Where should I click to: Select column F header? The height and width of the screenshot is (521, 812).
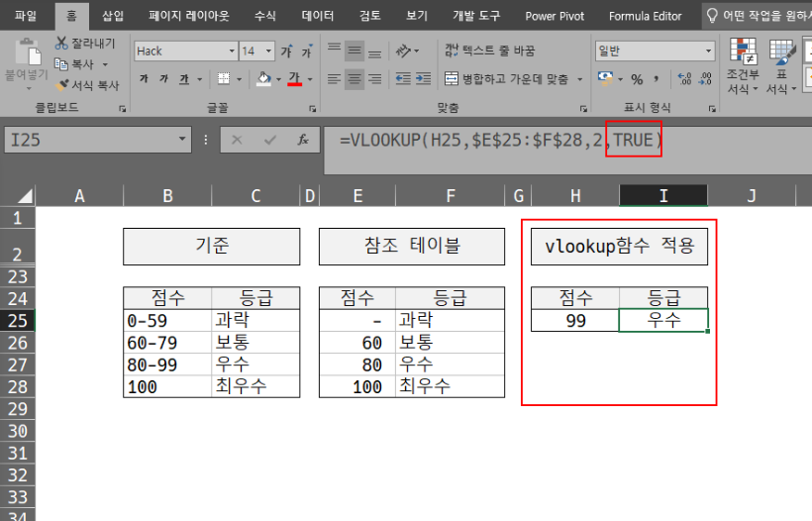[450, 196]
